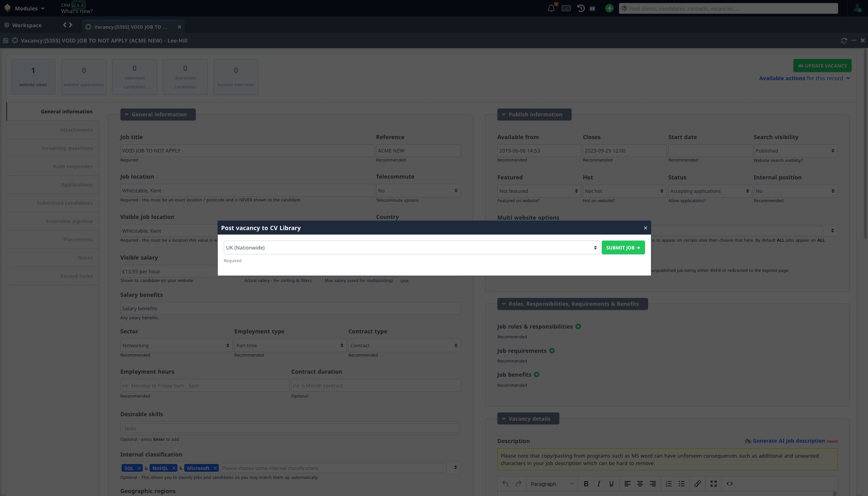Click the global search field

[x=729, y=8]
